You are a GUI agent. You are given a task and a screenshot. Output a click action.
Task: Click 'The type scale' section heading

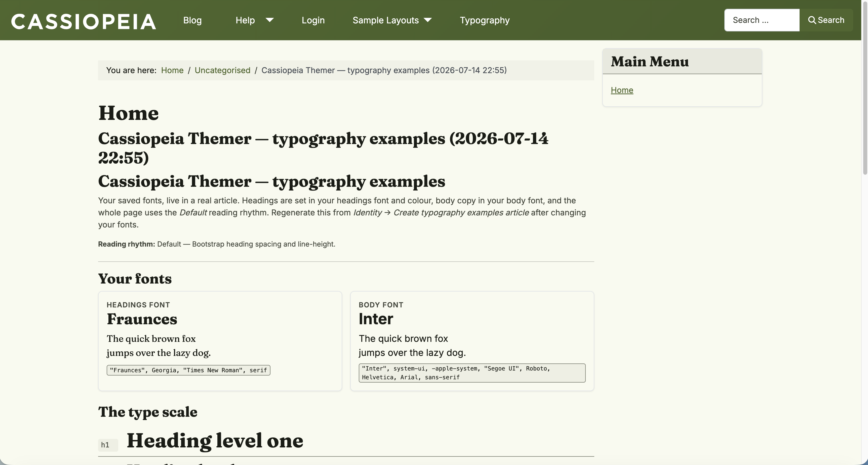[148, 412]
